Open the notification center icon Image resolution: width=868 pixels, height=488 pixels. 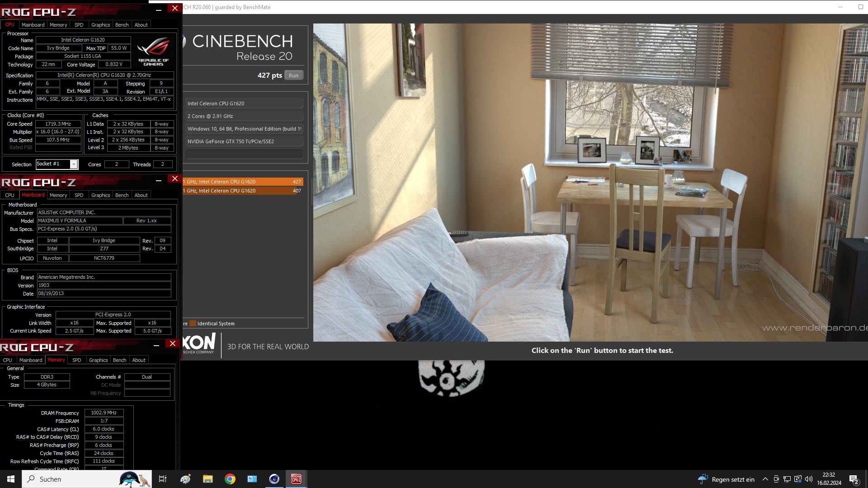tap(854, 479)
